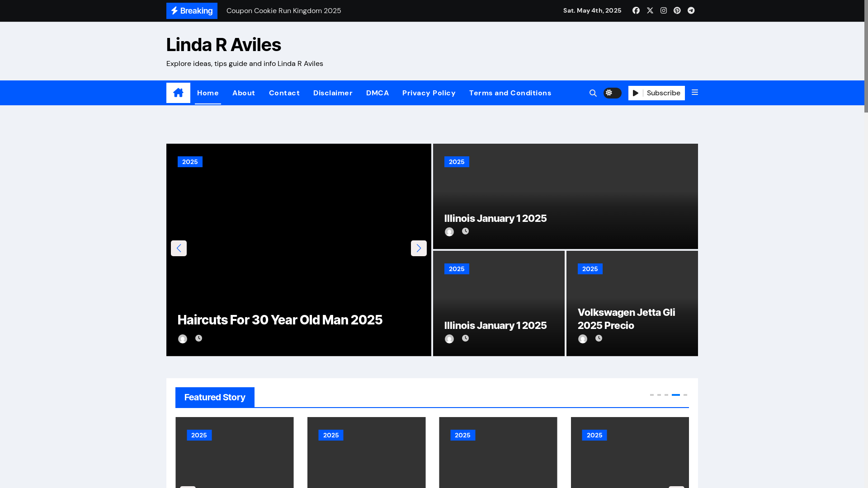Click author avatar on top Illinois card

tap(449, 232)
